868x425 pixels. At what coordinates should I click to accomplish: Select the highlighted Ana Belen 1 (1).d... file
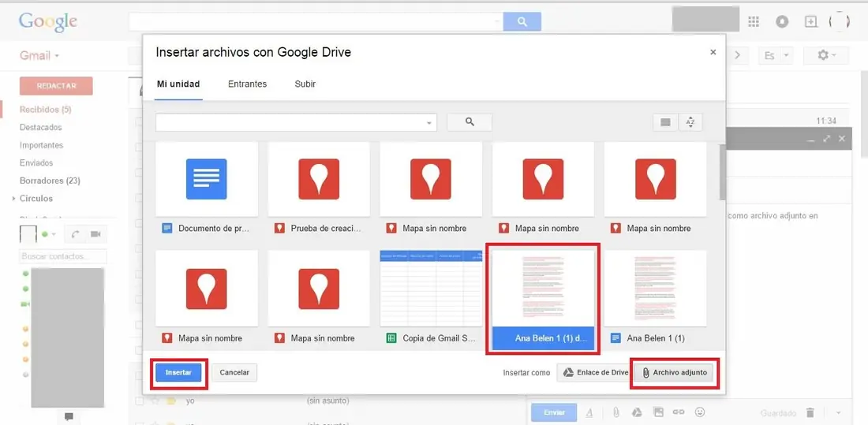[543, 299]
